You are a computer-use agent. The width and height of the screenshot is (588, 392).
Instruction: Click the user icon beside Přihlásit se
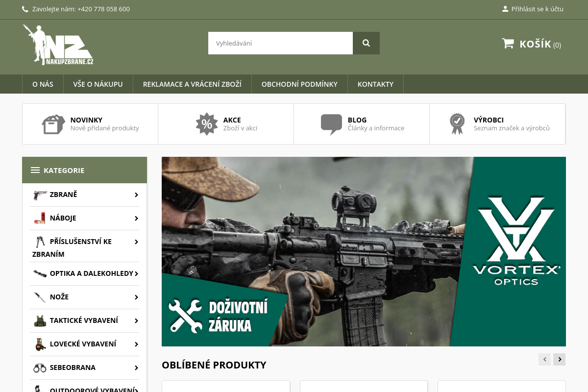click(x=505, y=9)
